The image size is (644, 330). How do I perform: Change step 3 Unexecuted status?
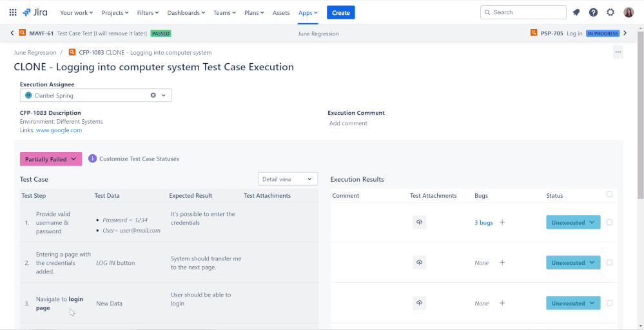tap(573, 304)
